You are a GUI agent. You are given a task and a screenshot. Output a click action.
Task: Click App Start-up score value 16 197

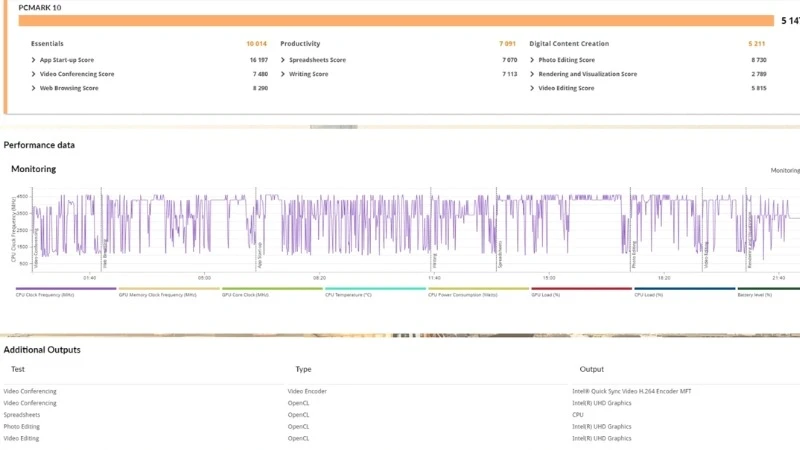pos(259,60)
